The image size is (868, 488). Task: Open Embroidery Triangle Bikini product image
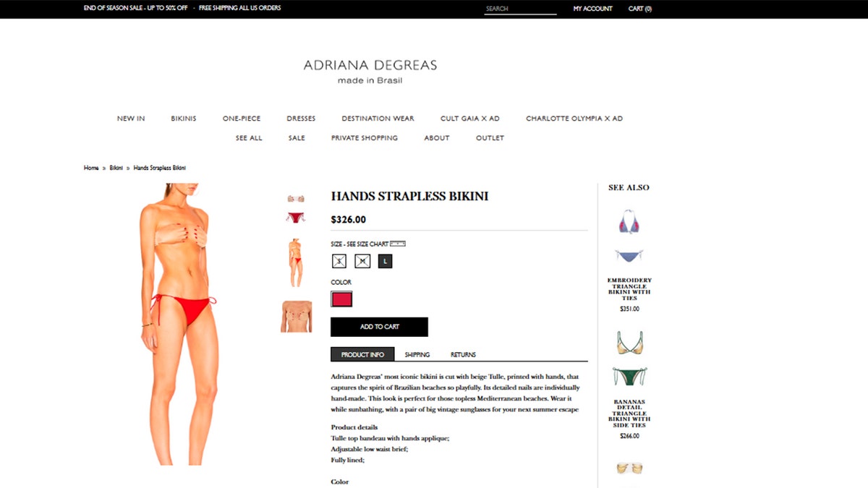[x=629, y=236]
